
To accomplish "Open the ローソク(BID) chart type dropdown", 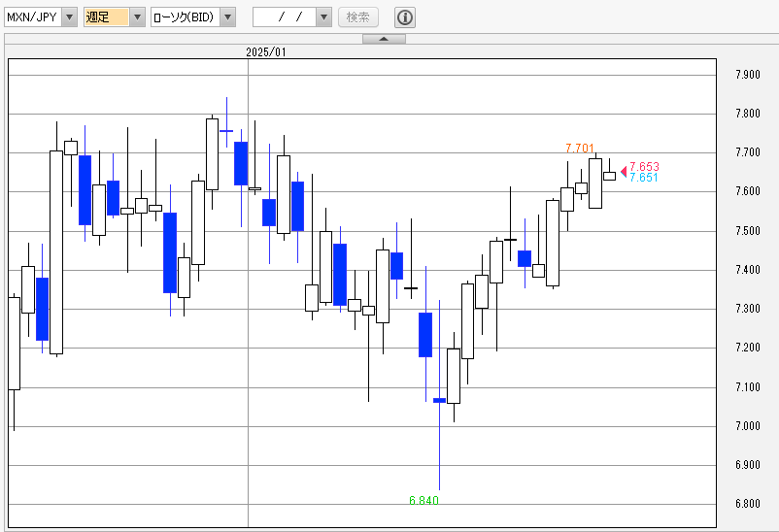I will pos(227,17).
